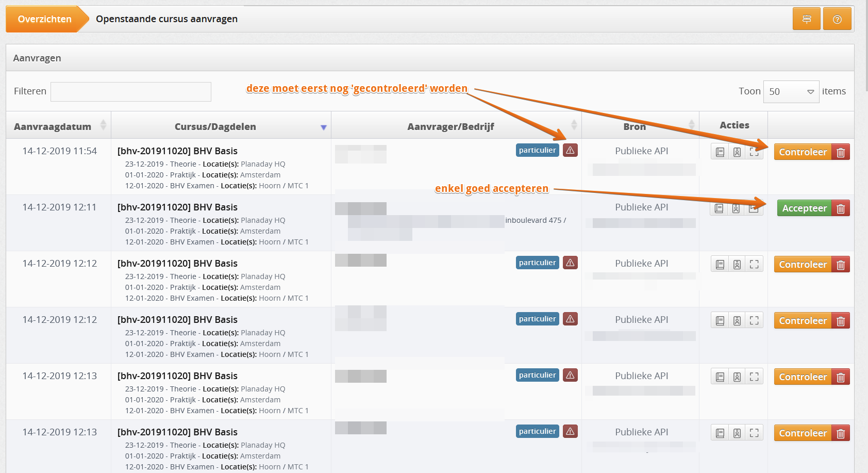Go to Overzichten breadcrumb

tap(45, 19)
